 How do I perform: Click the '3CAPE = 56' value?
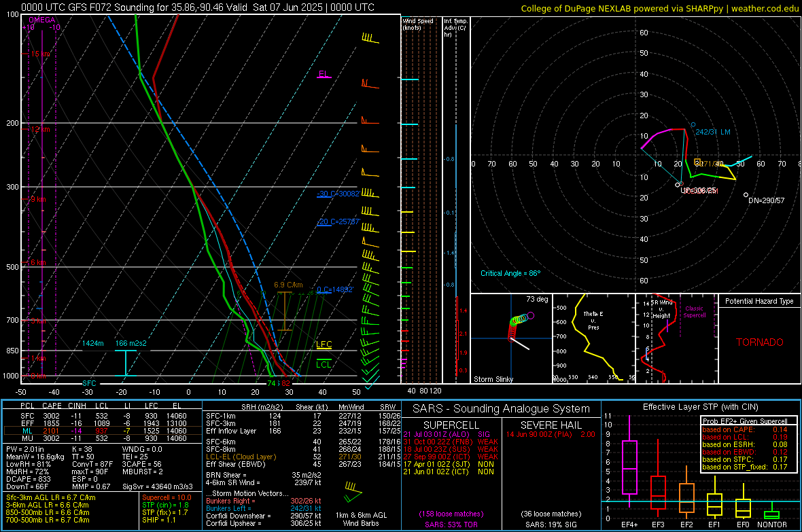pyautogui.click(x=141, y=465)
